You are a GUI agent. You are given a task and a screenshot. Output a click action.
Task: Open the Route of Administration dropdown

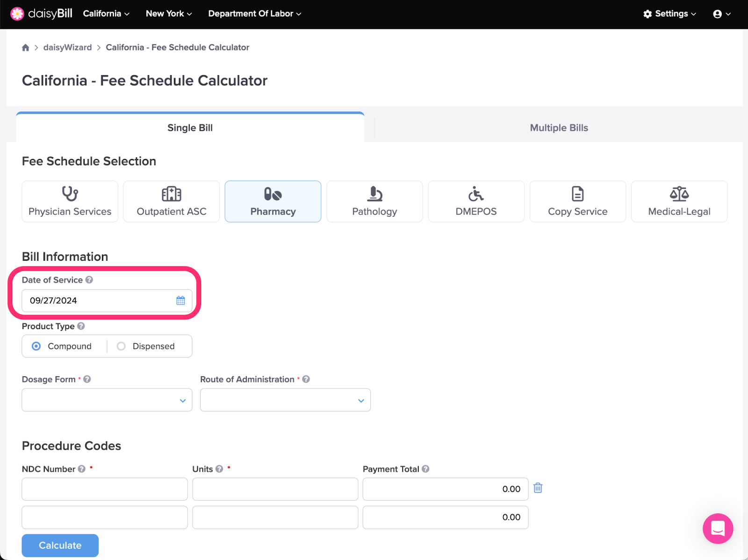[285, 400]
